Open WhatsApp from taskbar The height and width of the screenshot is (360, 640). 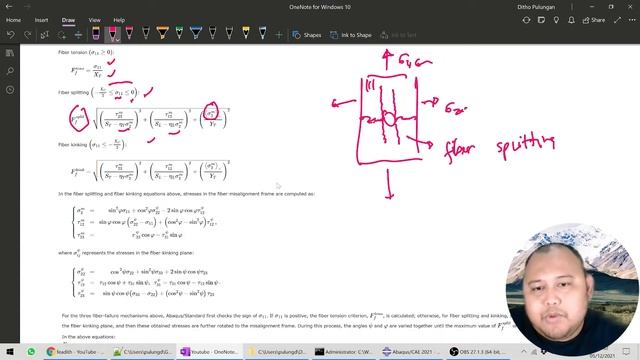[31, 351]
